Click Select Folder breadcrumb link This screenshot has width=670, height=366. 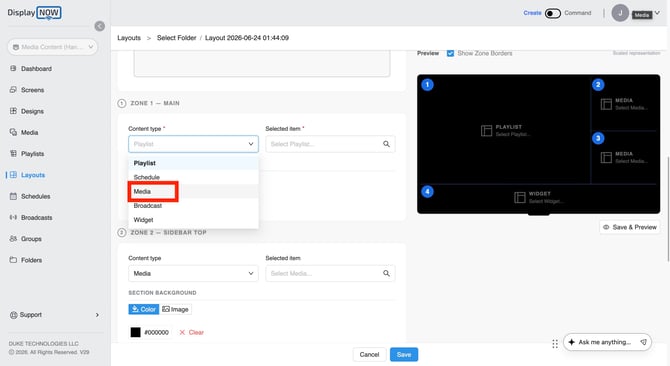coord(176,38)
